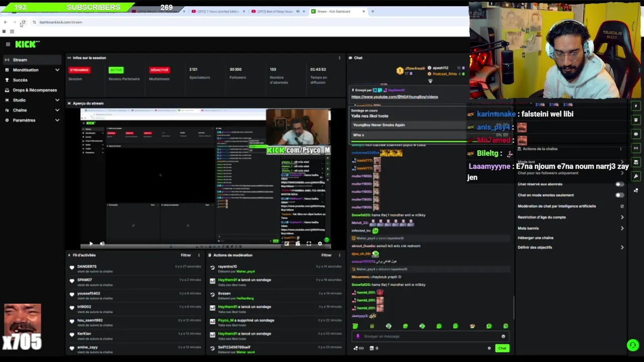
Task: Open Drops & Récompenses in sidebar
Action: (x=32, y=90)
